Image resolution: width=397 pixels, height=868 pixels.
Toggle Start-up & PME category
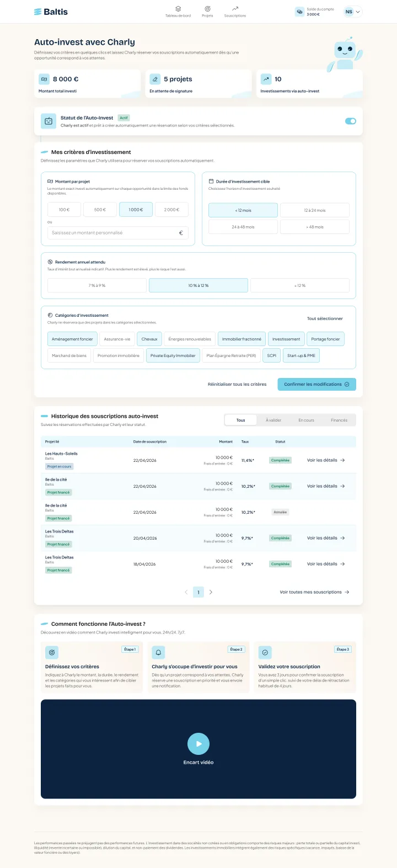pos(301,356)
